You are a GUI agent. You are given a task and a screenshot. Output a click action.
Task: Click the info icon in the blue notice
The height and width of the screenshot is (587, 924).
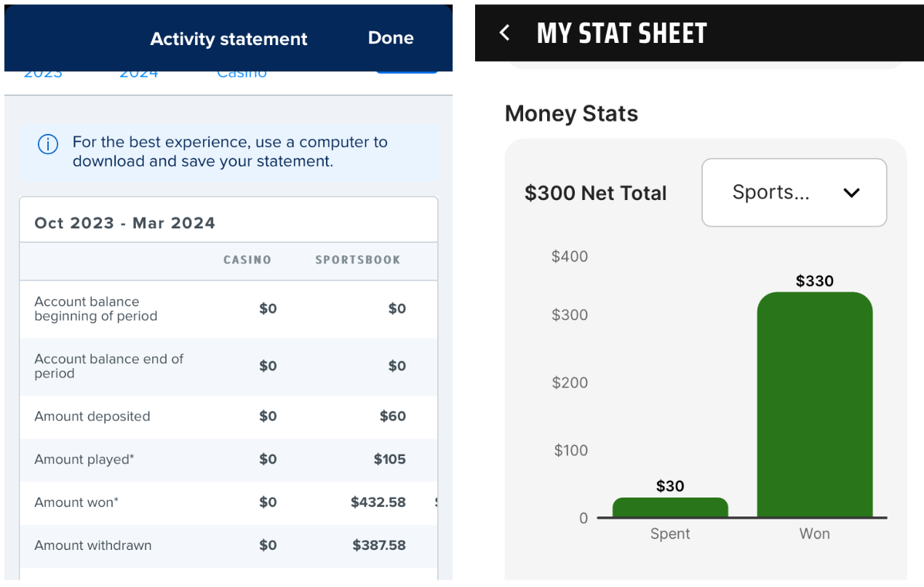tap(48, 144)
